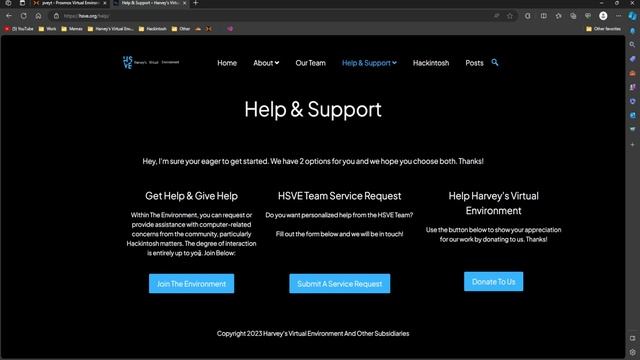This screenshot has height=360, width=640.
Task: Click Submit A Service Request button
Action: (340, 283)
